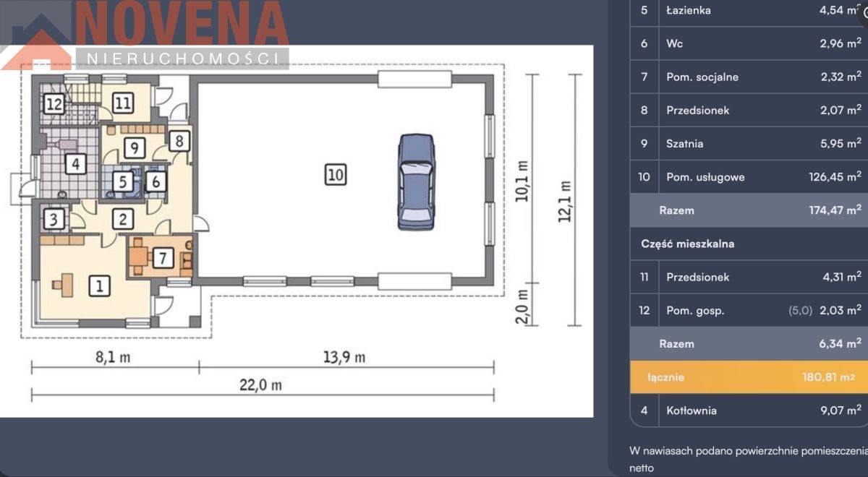Click the Część mieszkalna section header
The height and width of the screenshot is (477, 868).
coord(687,244)
